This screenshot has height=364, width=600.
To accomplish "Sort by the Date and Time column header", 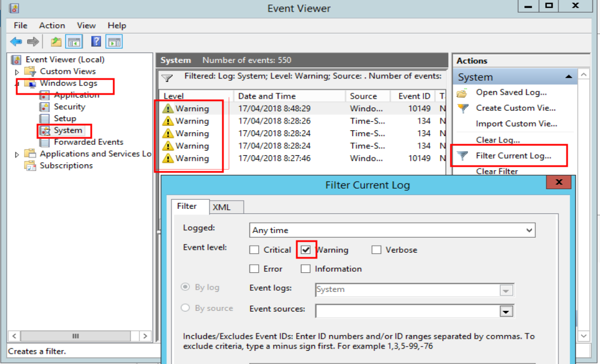I will [x=289, y=96].
